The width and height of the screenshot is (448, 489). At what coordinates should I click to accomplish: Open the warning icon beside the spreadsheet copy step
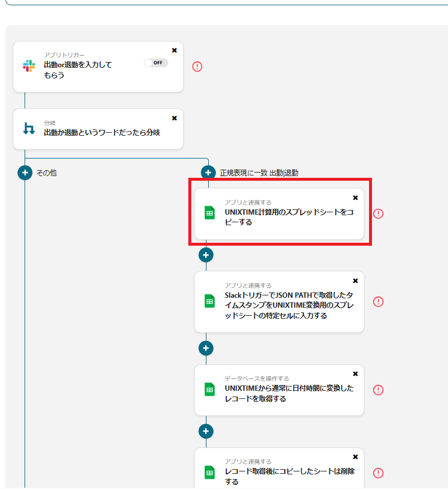[x=378, y=213]
